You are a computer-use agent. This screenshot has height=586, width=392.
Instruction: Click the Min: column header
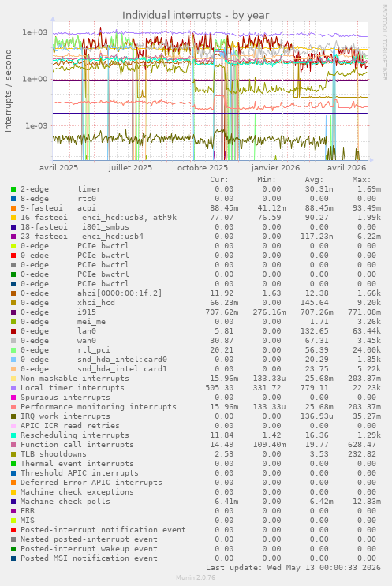click(x=267, y=180)
